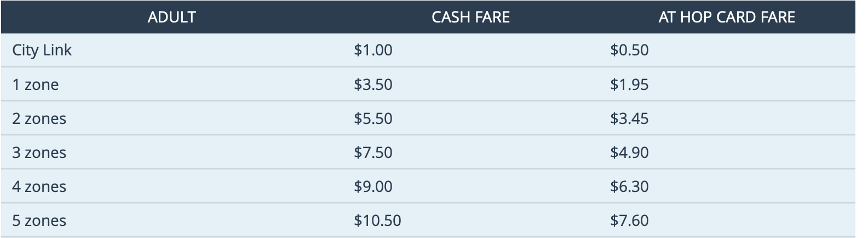868x238 pixels.
Task: Click the $1.95 HOP card fare
Action: point(629,84)
